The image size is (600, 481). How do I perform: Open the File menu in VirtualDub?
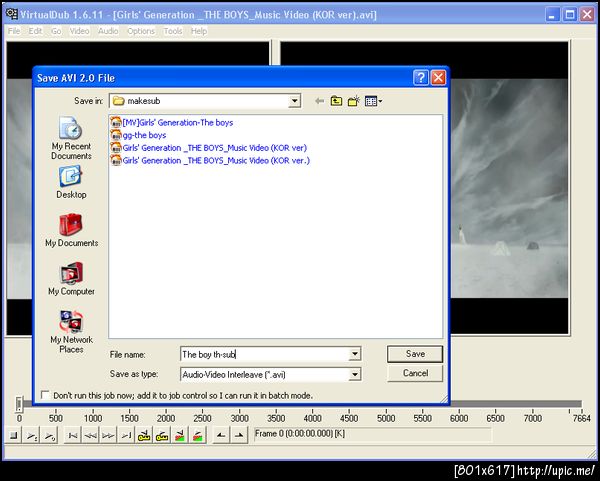click(x=14, y=31)
